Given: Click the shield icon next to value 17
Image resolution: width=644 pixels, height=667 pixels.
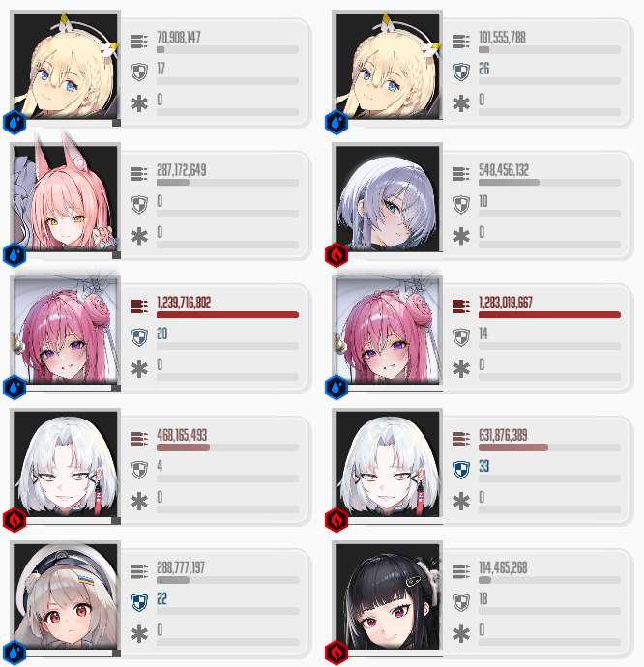Looking at the screenshot, I should point(139,72).
